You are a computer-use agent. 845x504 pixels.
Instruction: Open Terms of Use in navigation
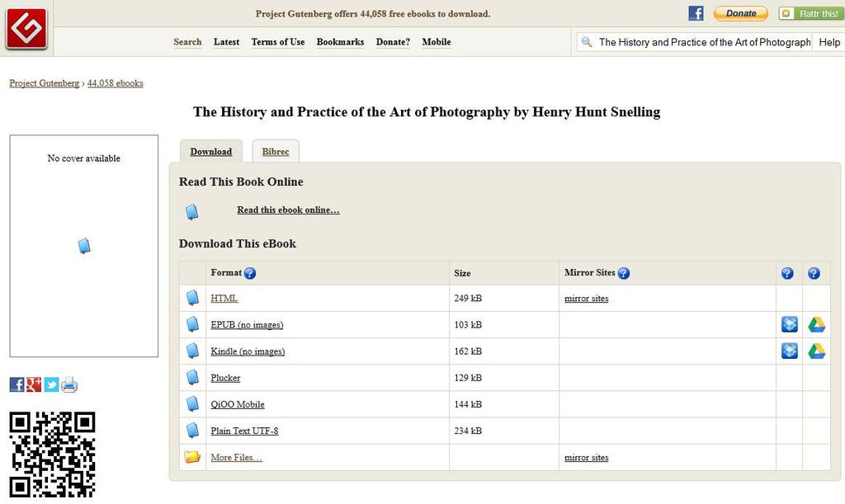tap(278, 42)
